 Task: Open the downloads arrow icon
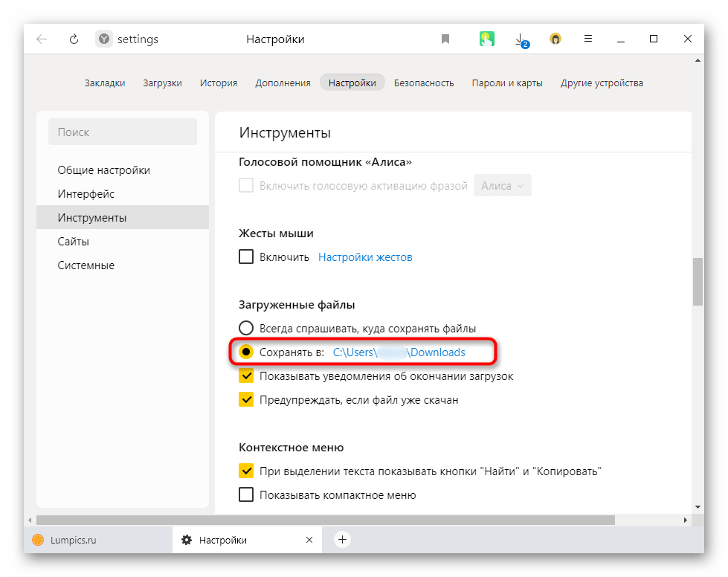click(x=521, y=39)
